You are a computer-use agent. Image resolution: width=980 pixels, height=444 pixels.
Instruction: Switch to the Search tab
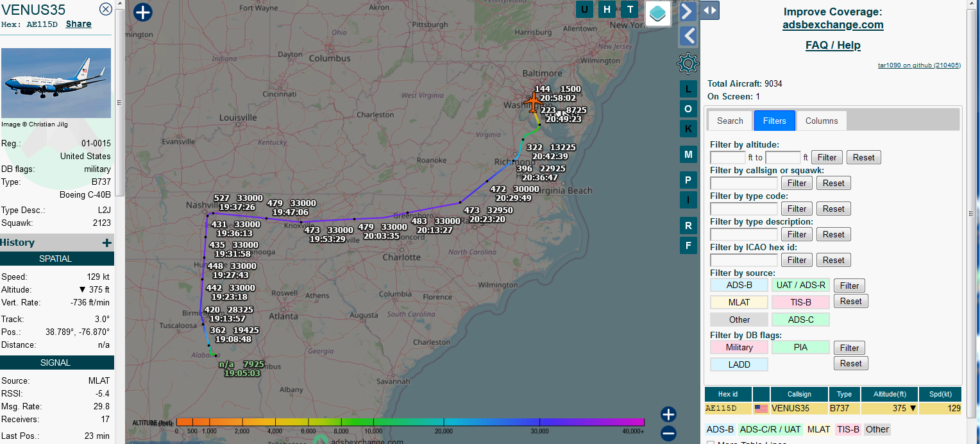(x=730, y=121)
